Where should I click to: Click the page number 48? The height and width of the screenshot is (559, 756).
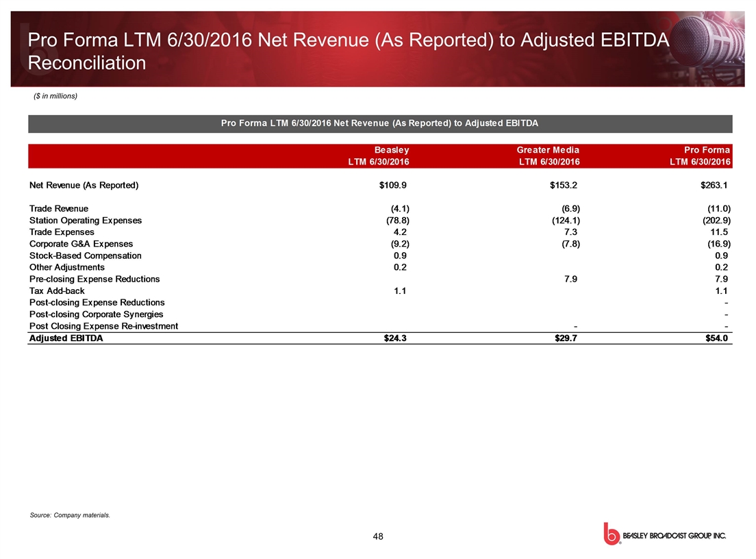pos(378,536)
